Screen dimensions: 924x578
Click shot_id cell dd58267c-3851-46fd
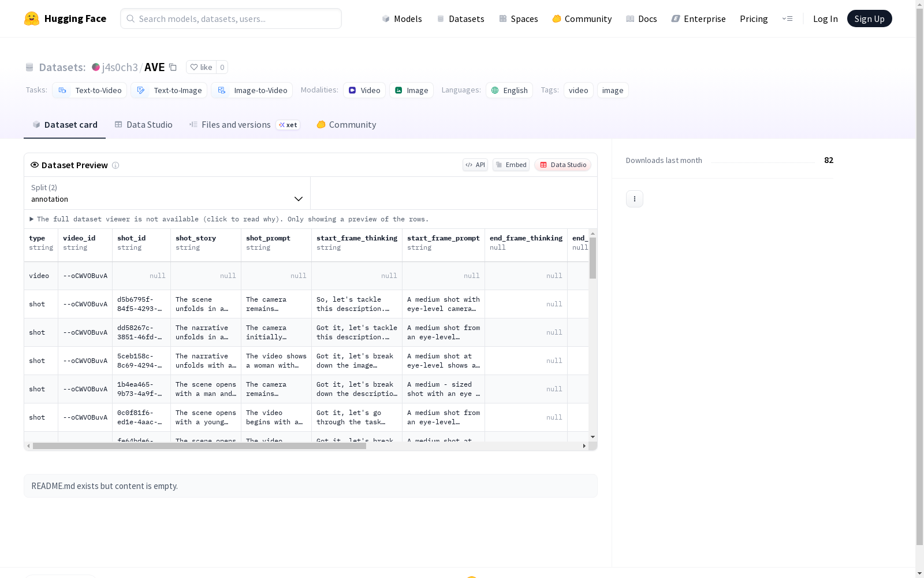tap(141, 332)
